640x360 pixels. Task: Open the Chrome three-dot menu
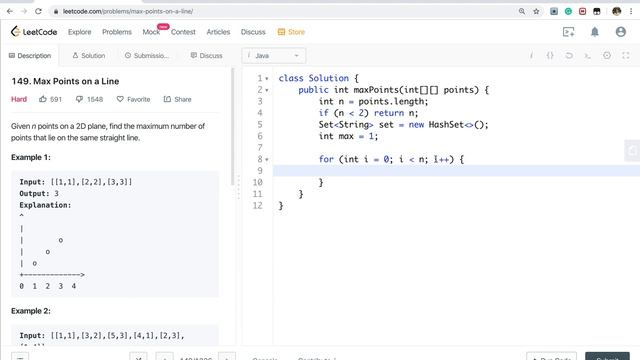tap(631, 11)
